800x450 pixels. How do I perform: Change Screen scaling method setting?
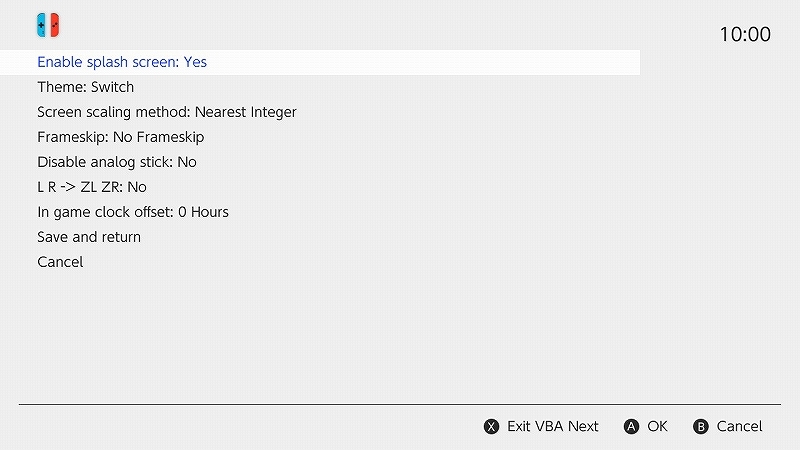[x=167, y=112]
